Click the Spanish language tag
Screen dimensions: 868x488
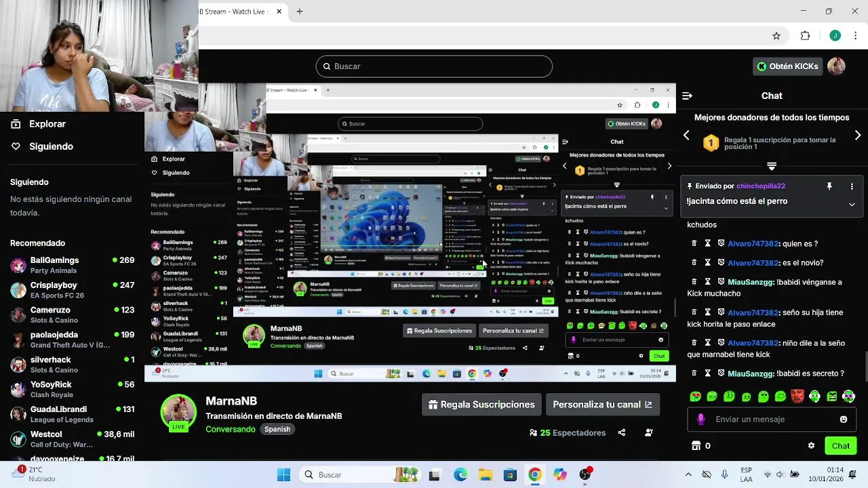(x=277, y=429)
